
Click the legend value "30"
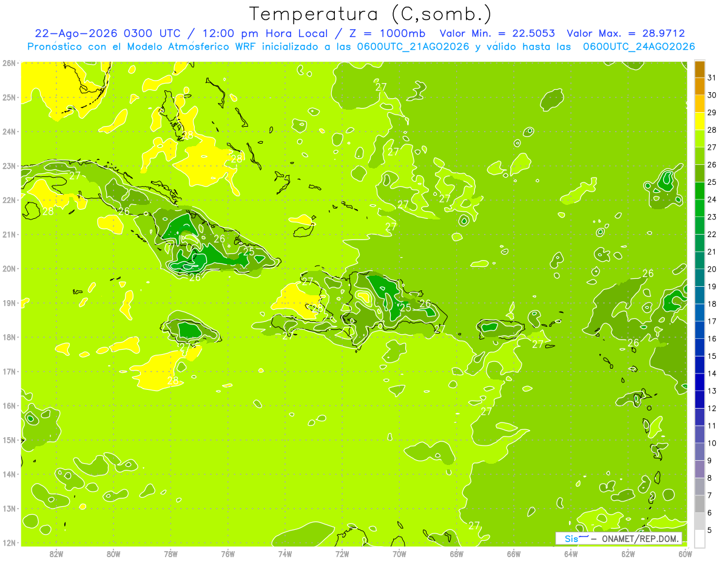pos(712,95)
